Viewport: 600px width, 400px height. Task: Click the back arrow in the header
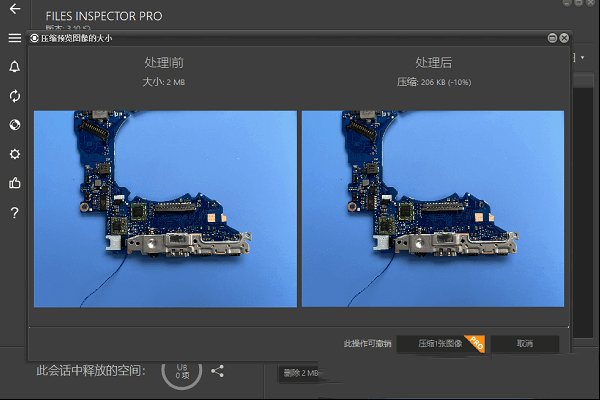tap(15, 9)
